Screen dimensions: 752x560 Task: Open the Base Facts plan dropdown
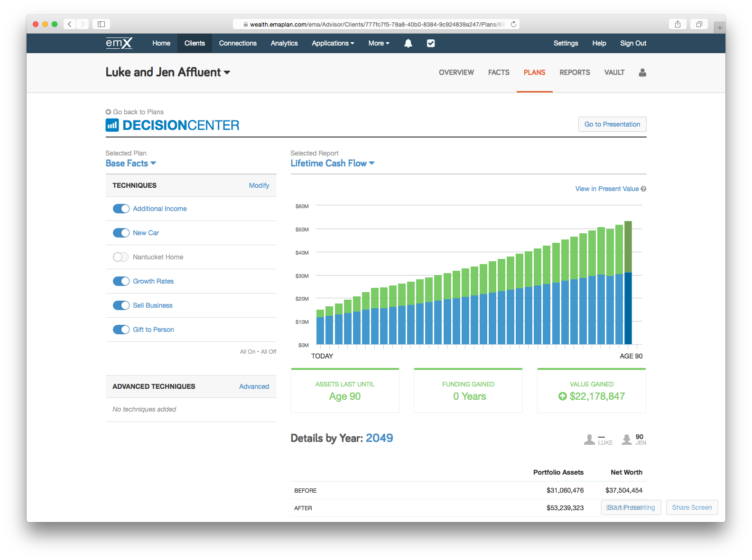131,163
